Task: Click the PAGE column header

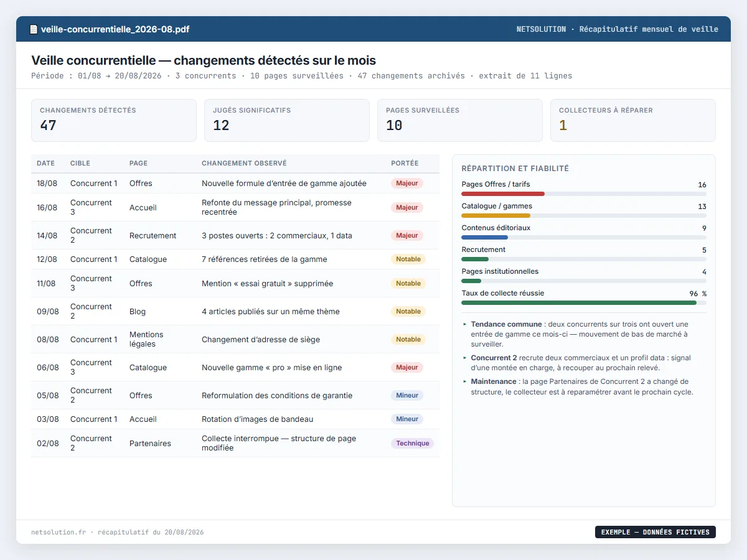Action: (x=138, y=163)
